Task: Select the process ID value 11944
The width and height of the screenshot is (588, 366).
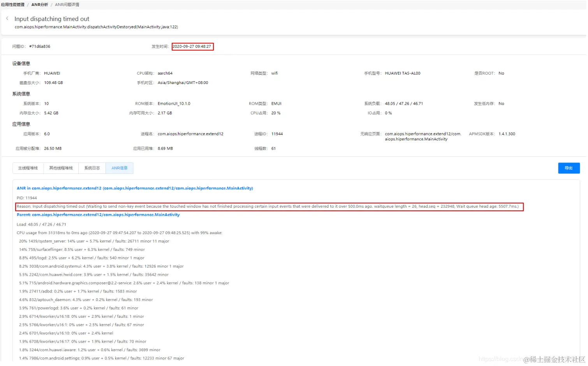Action: 277,134
